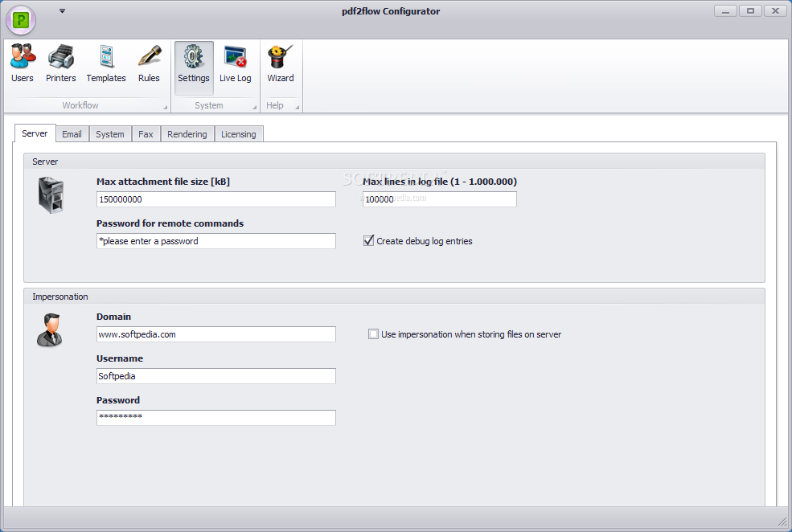Viewport: 792px width, 532px height.
Task: Open the Users workflow section
Action: click(23, 64)
